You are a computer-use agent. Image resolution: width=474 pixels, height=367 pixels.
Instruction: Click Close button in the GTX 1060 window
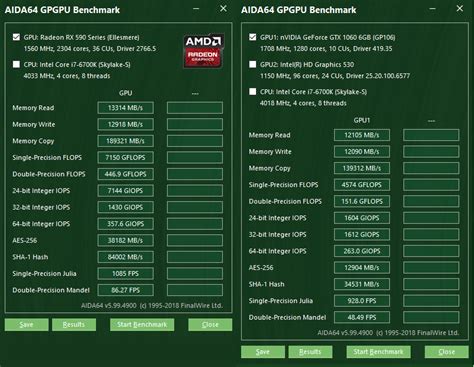[x=447, y=352]
